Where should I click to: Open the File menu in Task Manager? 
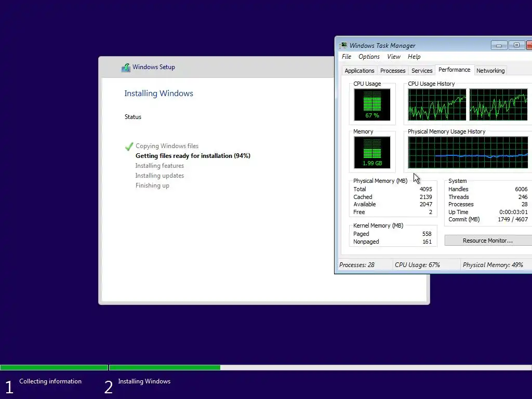point(347,57)
